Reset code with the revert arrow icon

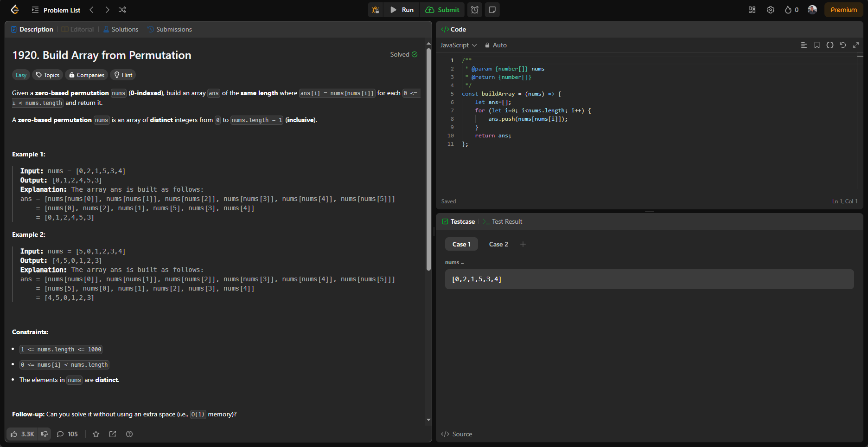[843, 45]
